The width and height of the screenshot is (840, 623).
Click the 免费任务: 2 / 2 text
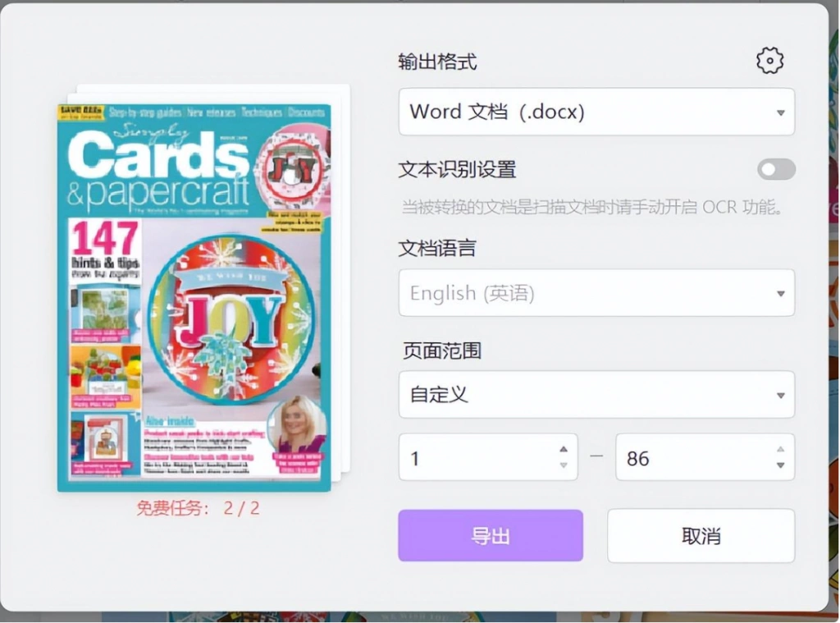tap(198, 508)
